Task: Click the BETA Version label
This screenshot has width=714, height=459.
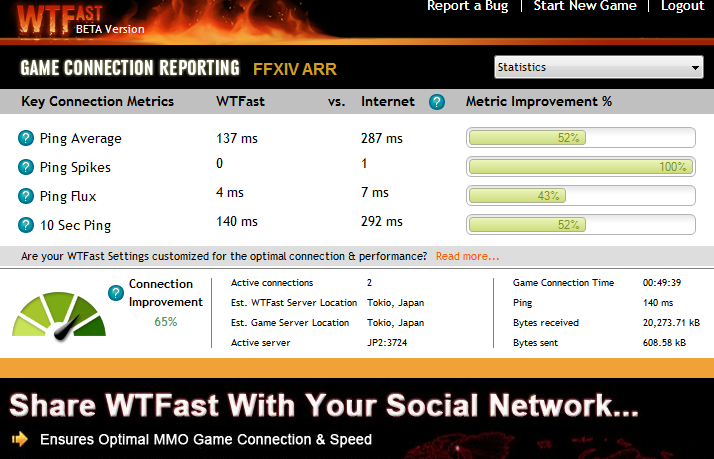Action: [x=110, y=29]
